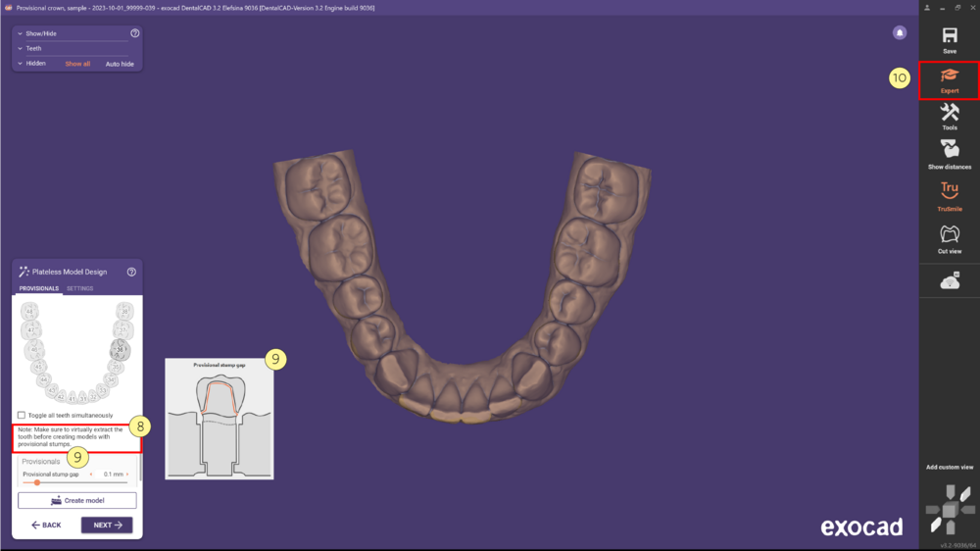Image resolution: width=980 pixels, height=551 pixels.
Task: Select tooth 35 in the tooth chart
Action: point(117,367)
